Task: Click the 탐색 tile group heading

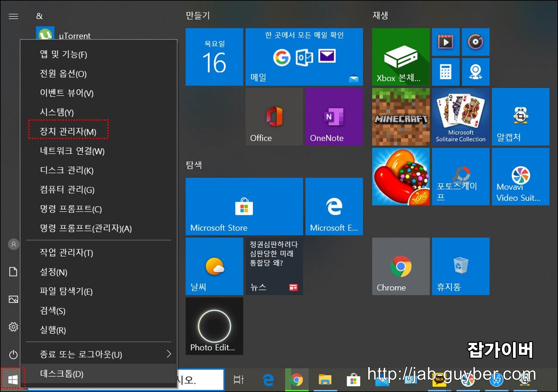Action: 194,165
